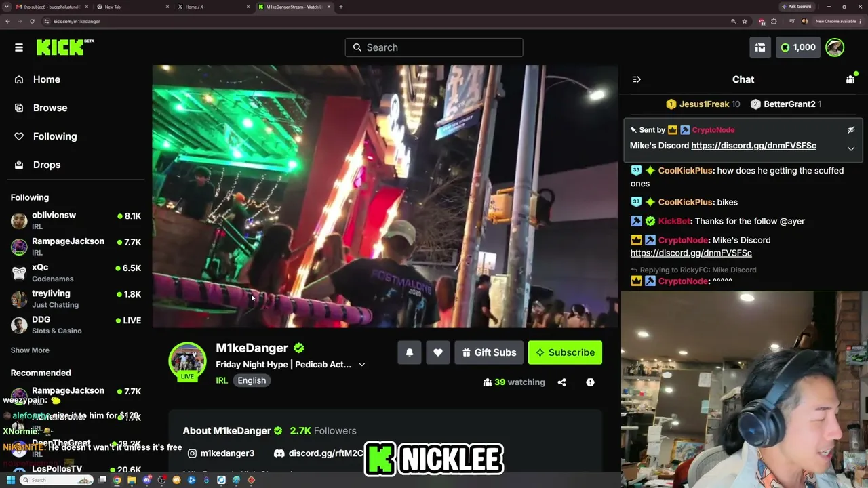Open the hamburger sidebar menu

pos(19,47)
